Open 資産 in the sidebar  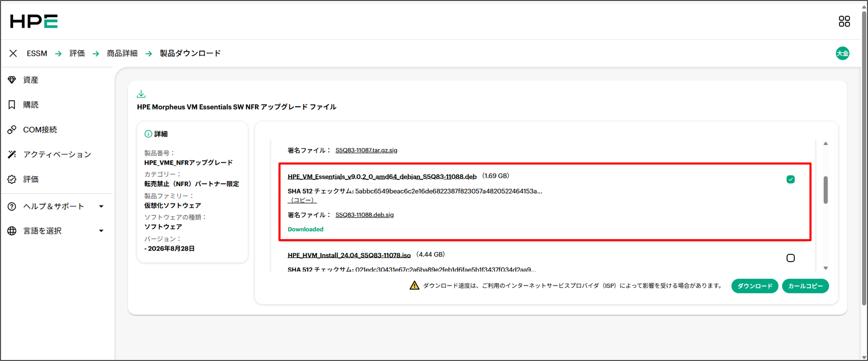tap(31, 80)
